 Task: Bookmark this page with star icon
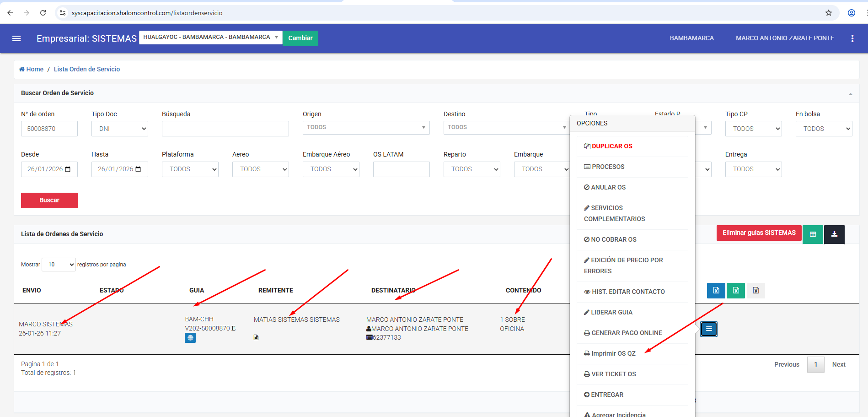click(829, 13)
